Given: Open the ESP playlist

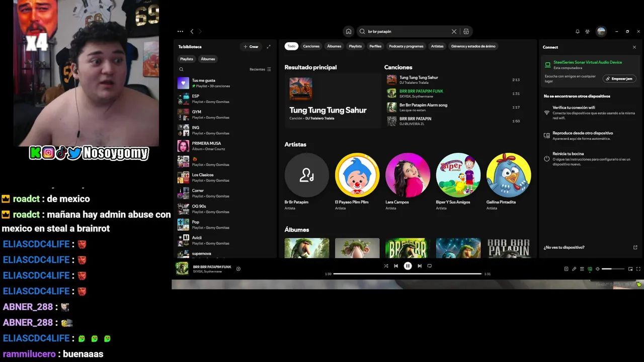Looking at the screenshot, I should click(x=225, y=99).
